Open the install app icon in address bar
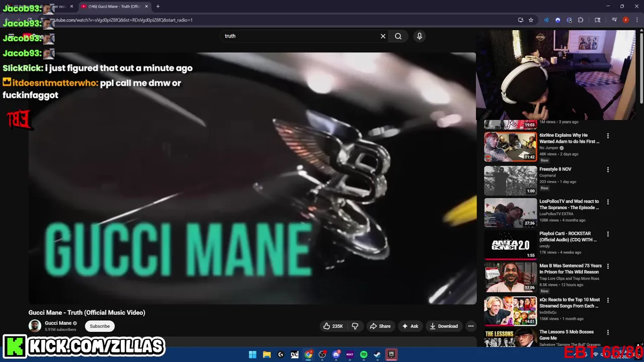Screen dimensions: 644x362 (521, 20)
